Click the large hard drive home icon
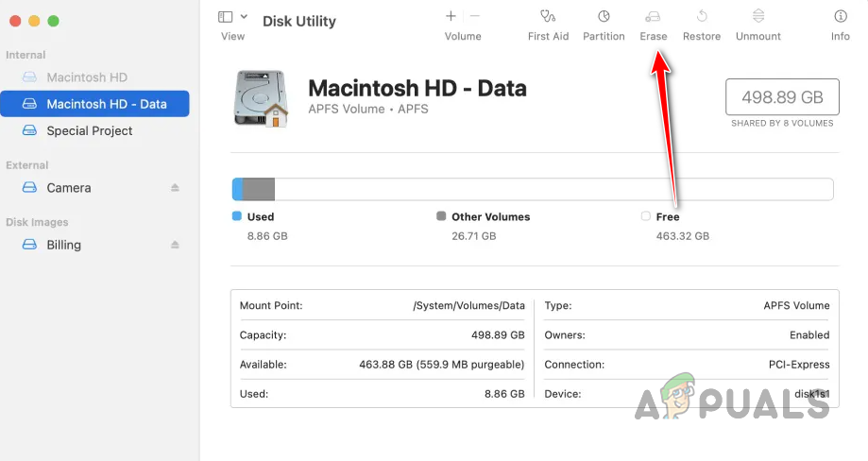 [x=261, y=98]
